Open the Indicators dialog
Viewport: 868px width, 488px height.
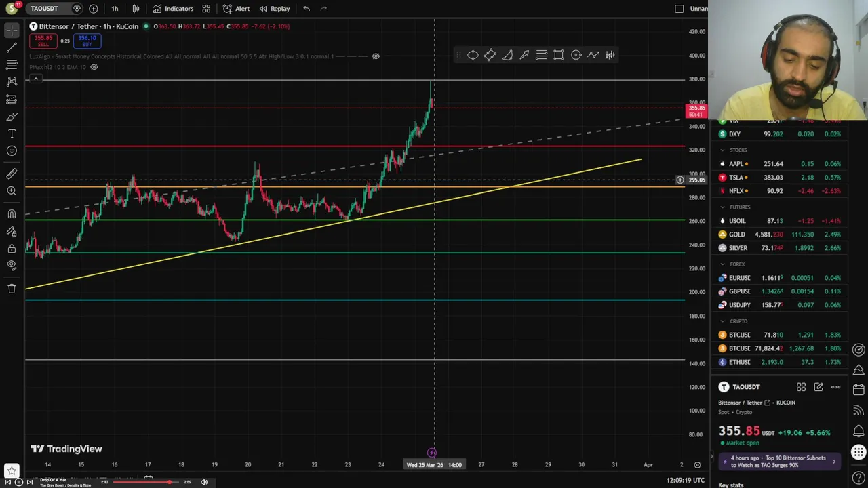click(173, 9)
